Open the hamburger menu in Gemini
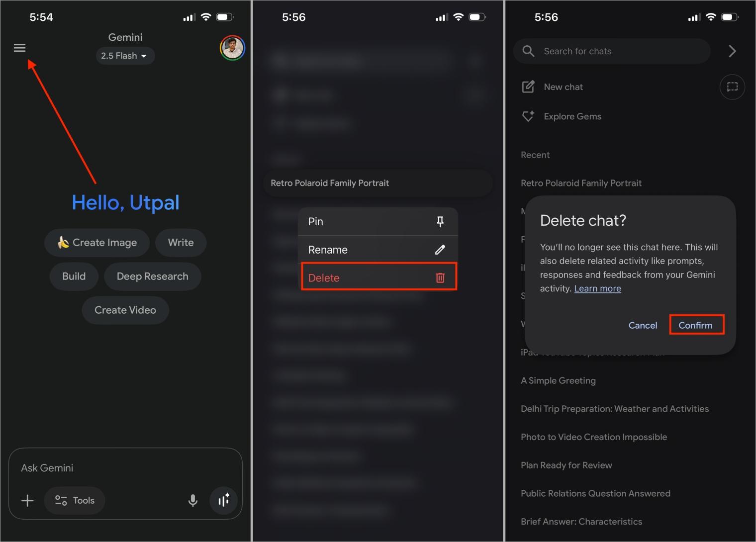Image resolution: width=756 pixels, height=542 pixels. (x=19, y=48)
